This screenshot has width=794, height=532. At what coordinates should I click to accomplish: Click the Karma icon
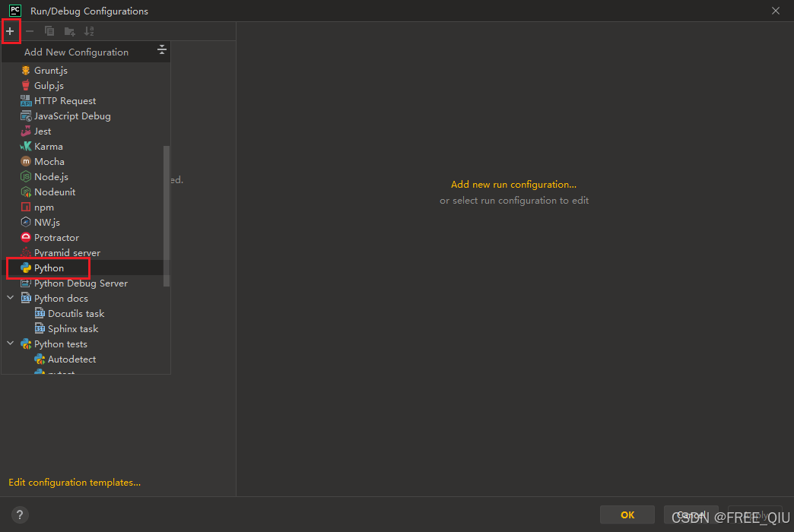pos(26,146)
